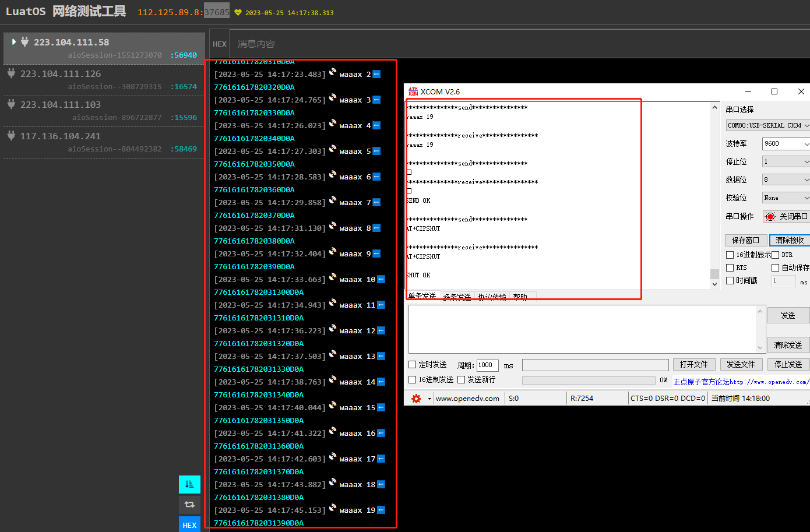Image resolution: width=810 pixels, height=532 pixels.
Task: Enable the 16进制发送 hex send checkbox
Action: coord(412,379)
